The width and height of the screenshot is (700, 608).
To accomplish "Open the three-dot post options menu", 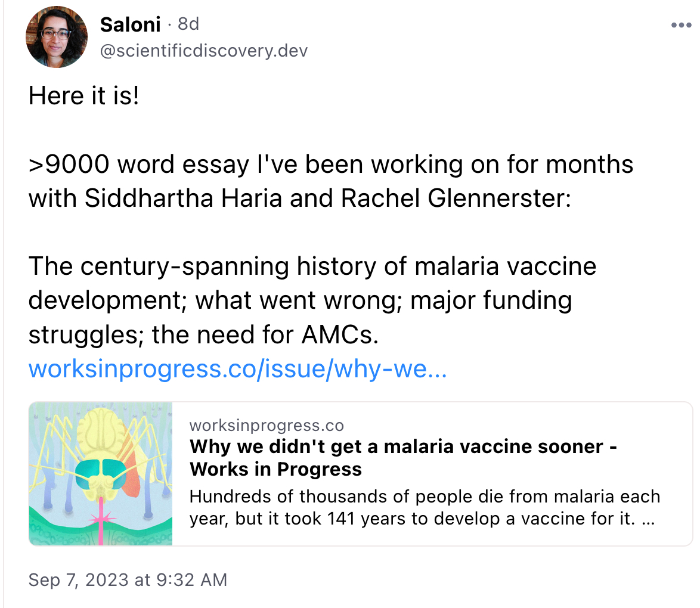I will [680, 25].
